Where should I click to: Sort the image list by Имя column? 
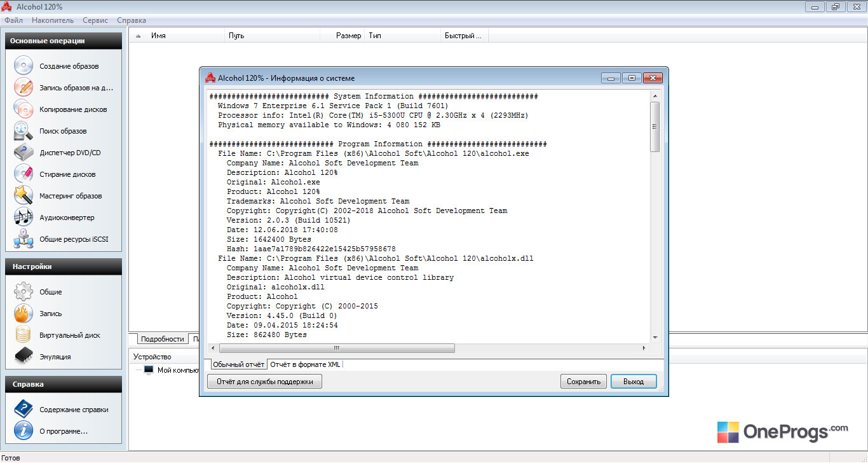click(x=186, y=36)
